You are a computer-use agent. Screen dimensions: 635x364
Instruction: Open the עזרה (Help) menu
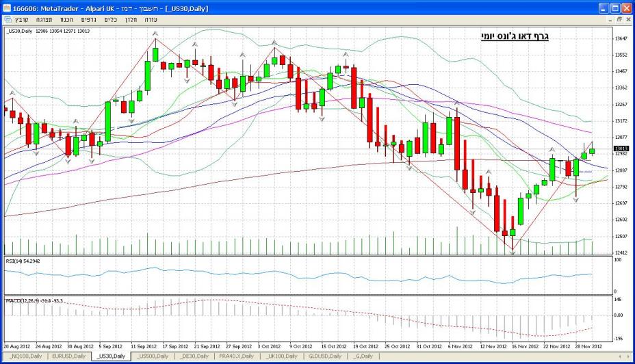[150, 19]
